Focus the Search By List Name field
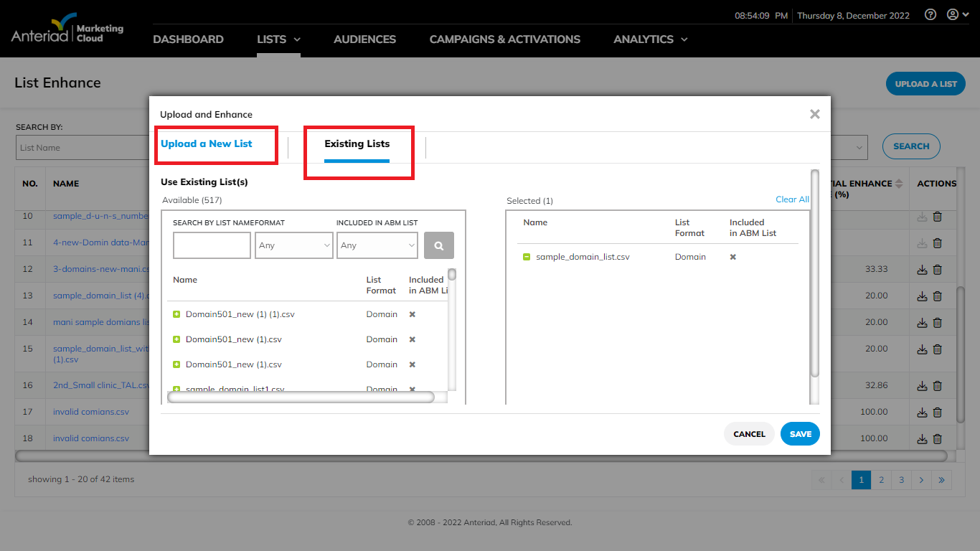 pyautogui.click(x=212, y=245)
